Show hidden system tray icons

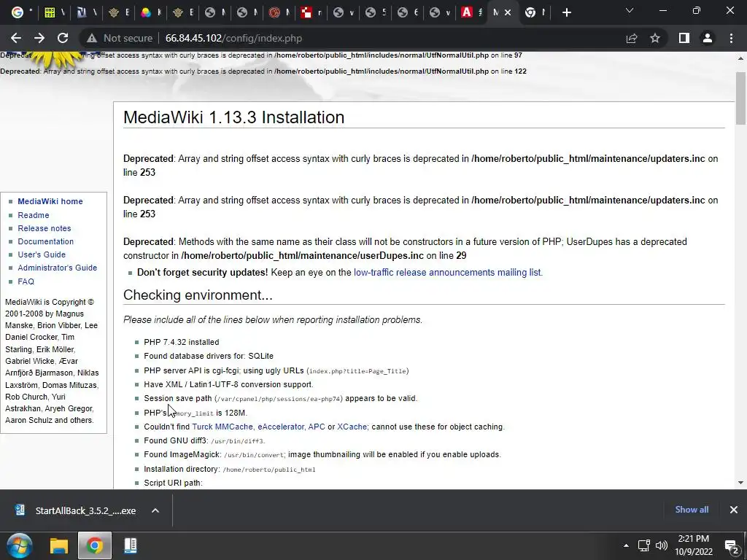point(626,545)
